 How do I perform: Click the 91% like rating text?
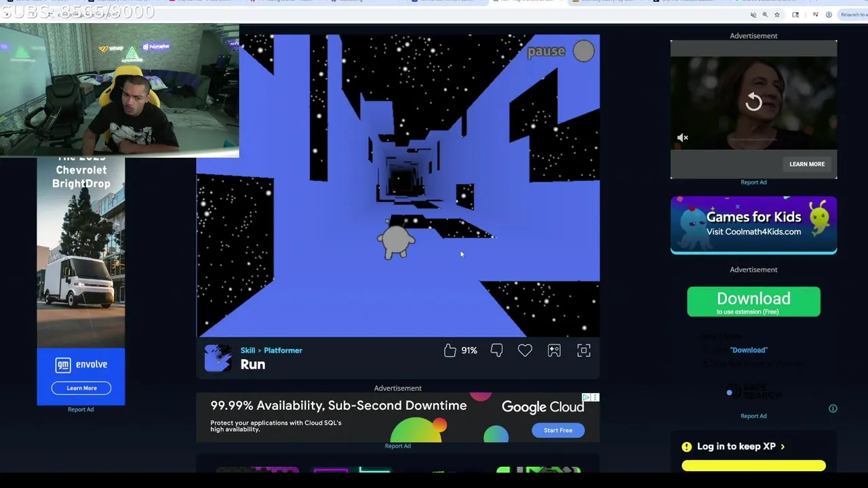pos(469,350)
